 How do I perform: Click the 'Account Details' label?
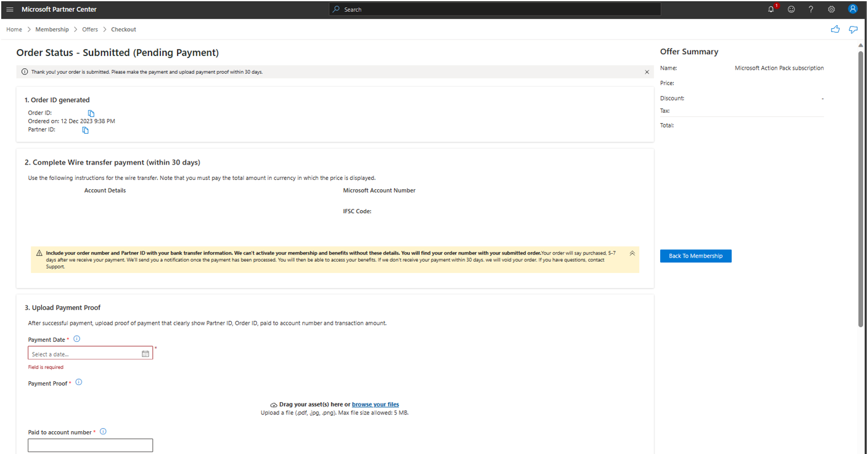tap(105, 190)
